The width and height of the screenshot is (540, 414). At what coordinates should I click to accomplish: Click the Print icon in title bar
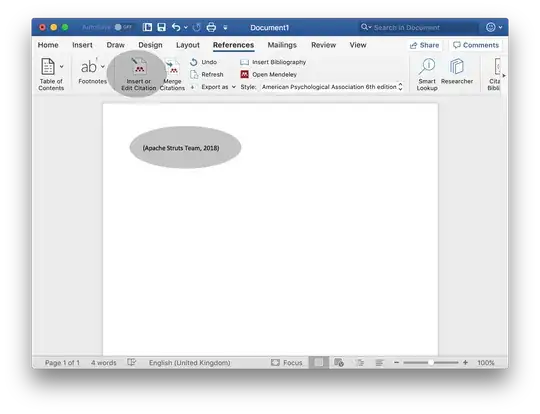tap(211, 27)
